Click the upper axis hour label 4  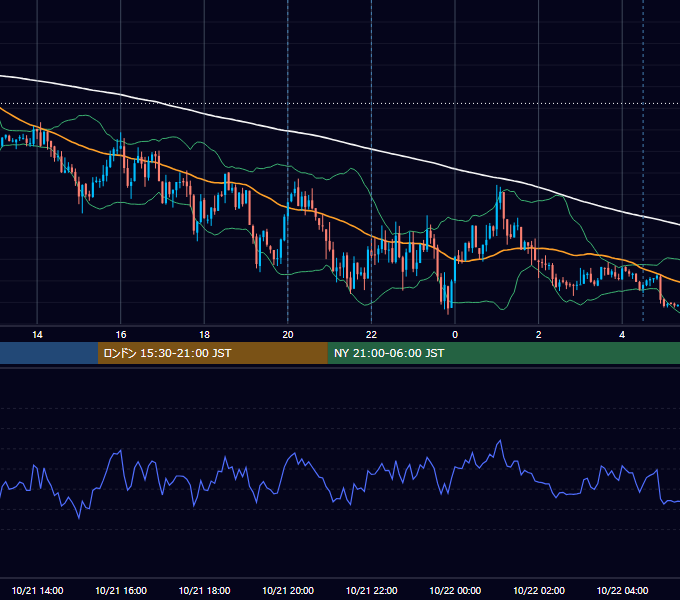622,335
